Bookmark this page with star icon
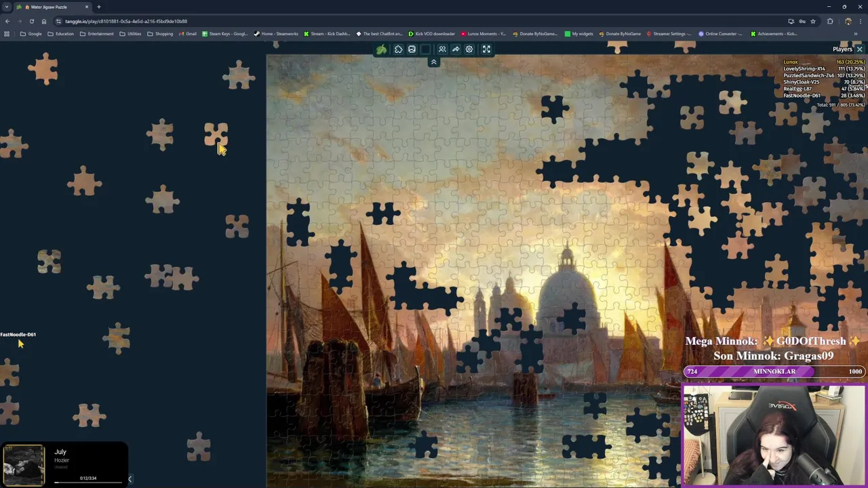 (x=813, y=21)
